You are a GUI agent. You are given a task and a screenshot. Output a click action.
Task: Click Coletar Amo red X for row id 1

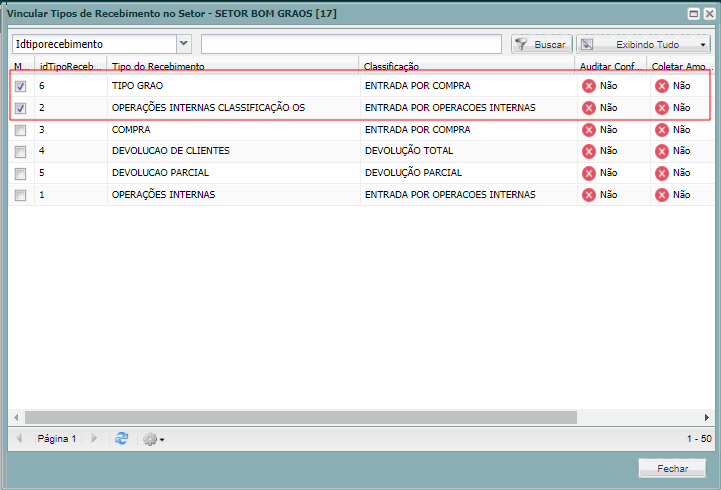coord(662,195)
